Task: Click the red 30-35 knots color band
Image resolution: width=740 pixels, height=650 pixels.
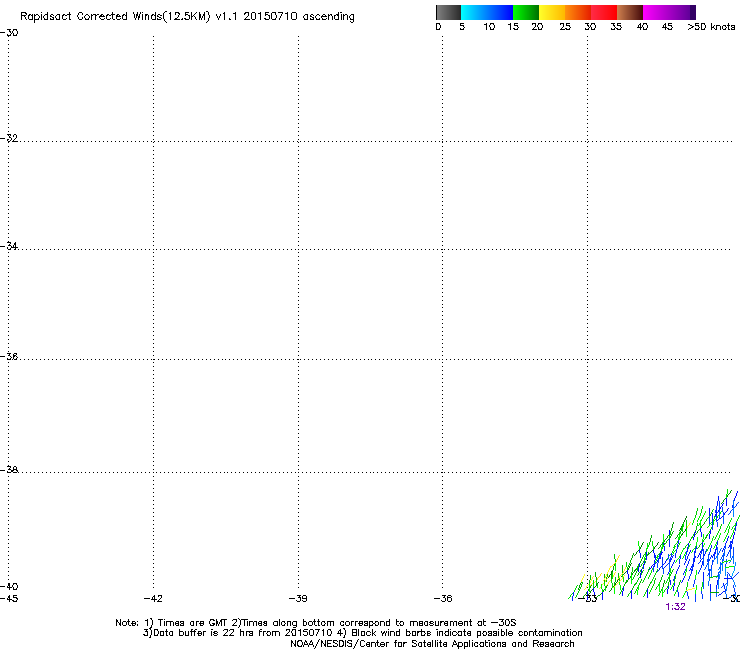Action: pos(604,12)
